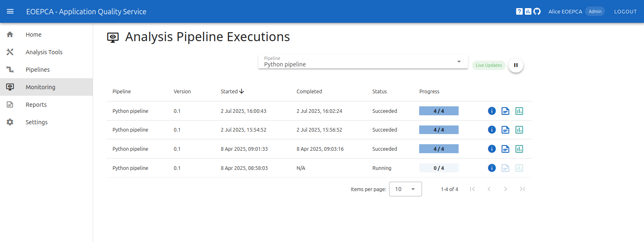Click the Home sidebar house icon
This screenshot has width=644, height=242.
pyautogui.click(x=10, y=35)
